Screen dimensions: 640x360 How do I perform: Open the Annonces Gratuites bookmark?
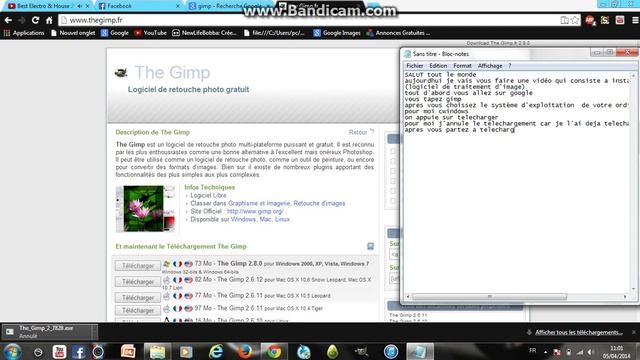tap(398, 33)
